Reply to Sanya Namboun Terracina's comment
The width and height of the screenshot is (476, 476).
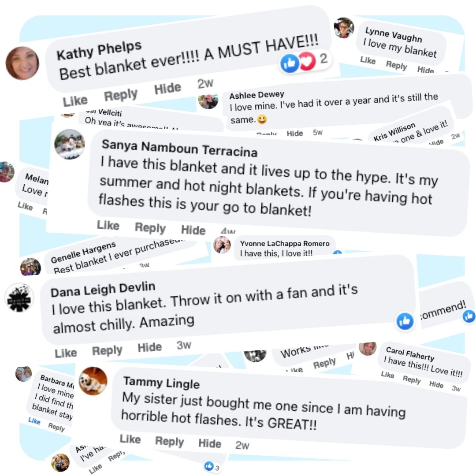(150, 228)
